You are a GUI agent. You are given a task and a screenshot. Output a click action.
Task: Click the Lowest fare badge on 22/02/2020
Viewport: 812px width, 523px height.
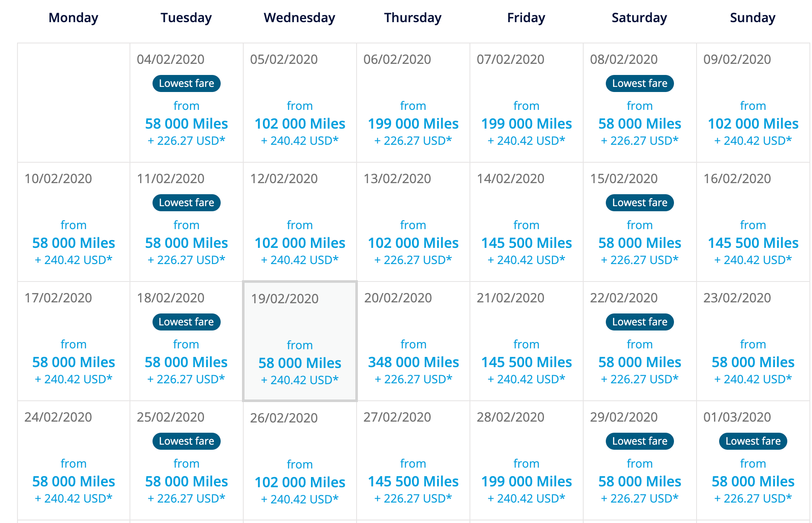coord(640,322)
